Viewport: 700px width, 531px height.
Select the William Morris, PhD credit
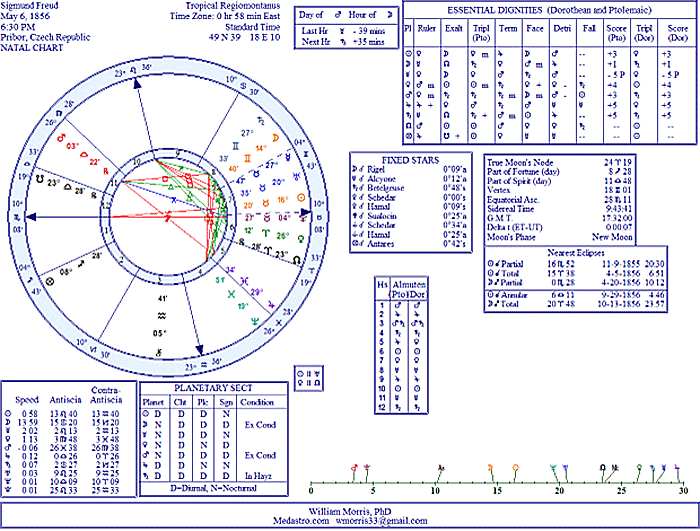[x=350, y=511]
